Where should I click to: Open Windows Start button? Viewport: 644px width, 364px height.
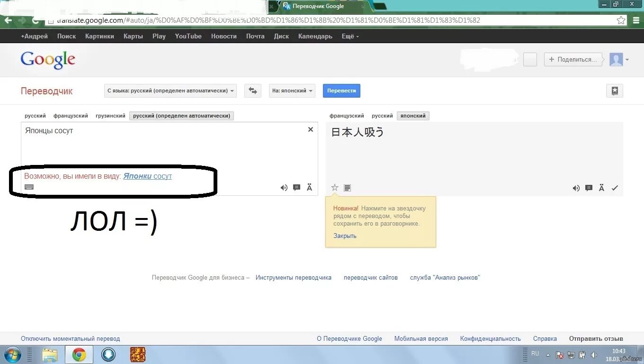point(13,355)
